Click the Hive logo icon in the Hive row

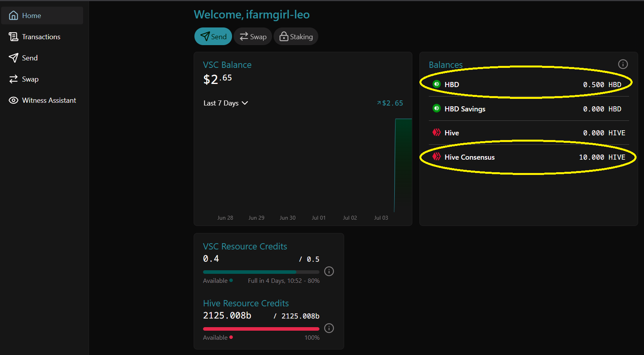coord(436,133)
